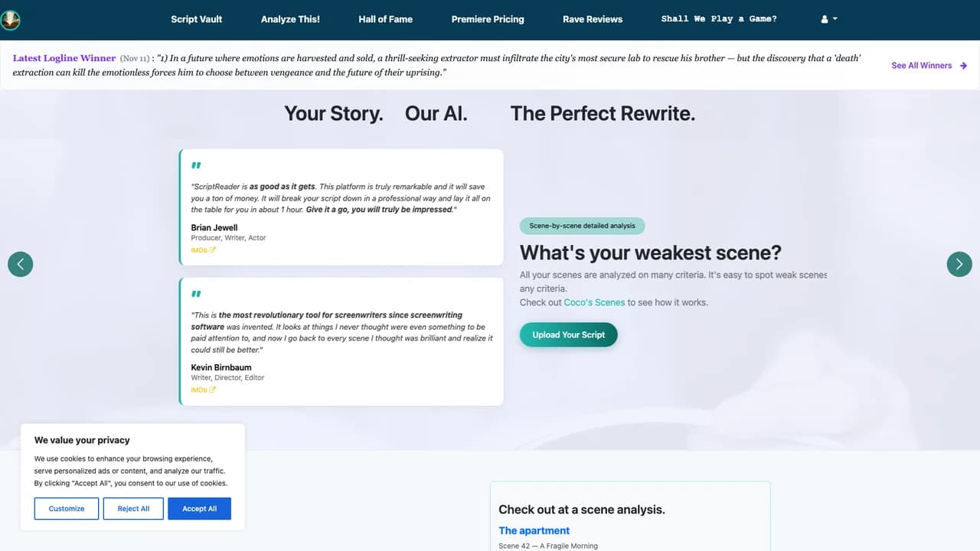980x551 pixels.
Task: Click What's your weakest scene? heading
Action: [651, 253]
